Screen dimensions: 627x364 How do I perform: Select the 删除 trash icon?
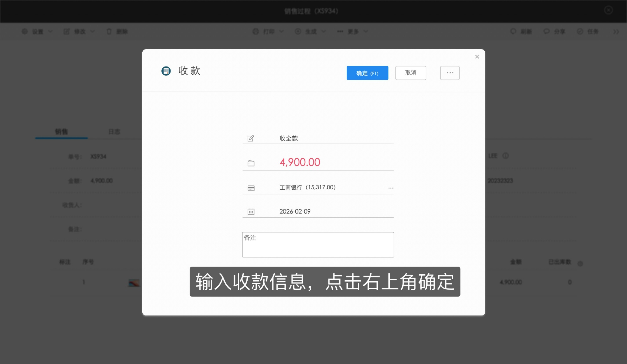(x=109, y=31)
